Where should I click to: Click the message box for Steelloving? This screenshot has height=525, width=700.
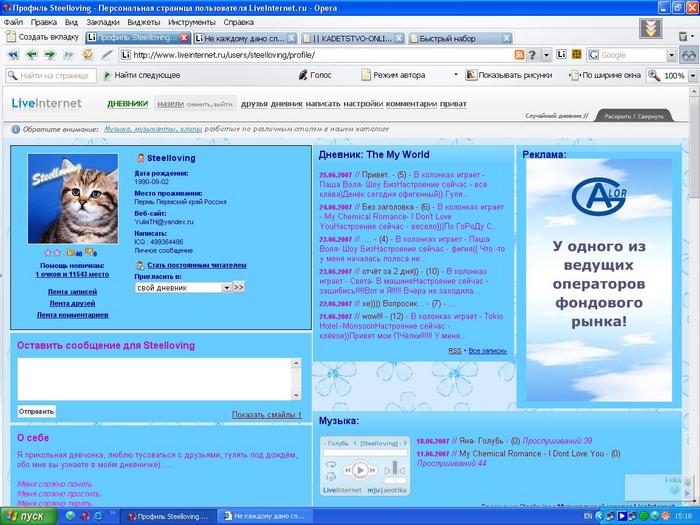(154, 379)
